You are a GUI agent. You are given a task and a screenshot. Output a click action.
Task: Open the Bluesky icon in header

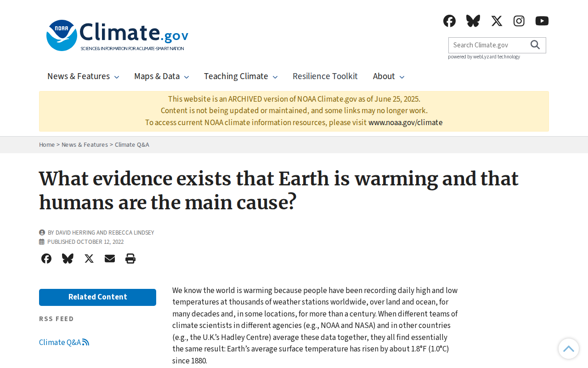pos(473,21)
